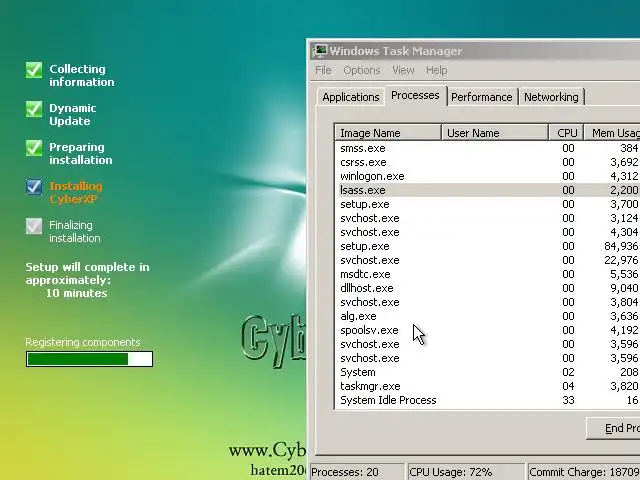Click the Commit Charge status entry
Image resolution: width=640 pixels, height=480 pixels.
tap(584, 472)
